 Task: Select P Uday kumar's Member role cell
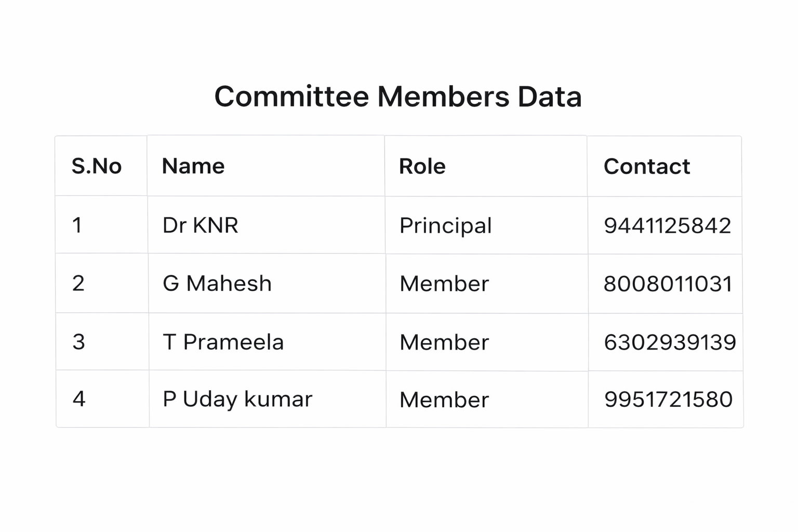[444, 400]
